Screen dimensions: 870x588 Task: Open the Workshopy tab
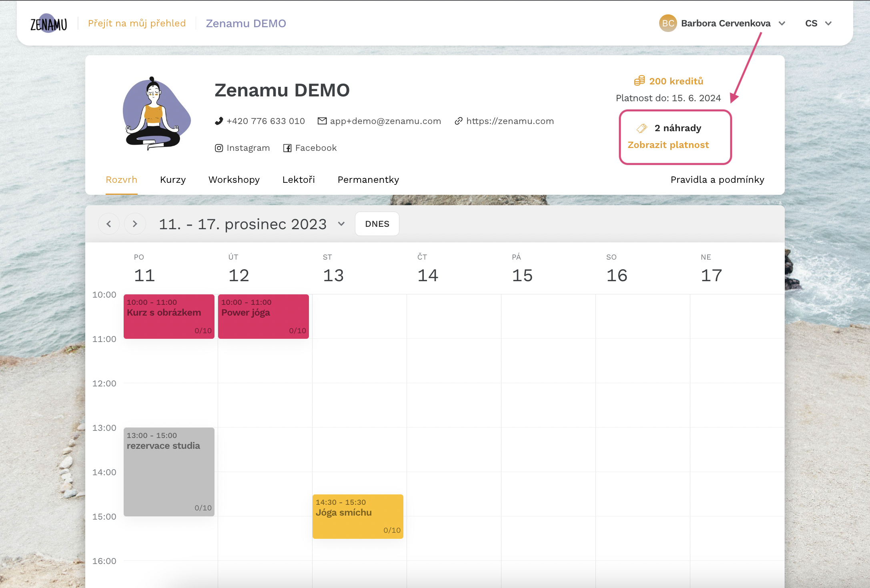pos(234,180)
